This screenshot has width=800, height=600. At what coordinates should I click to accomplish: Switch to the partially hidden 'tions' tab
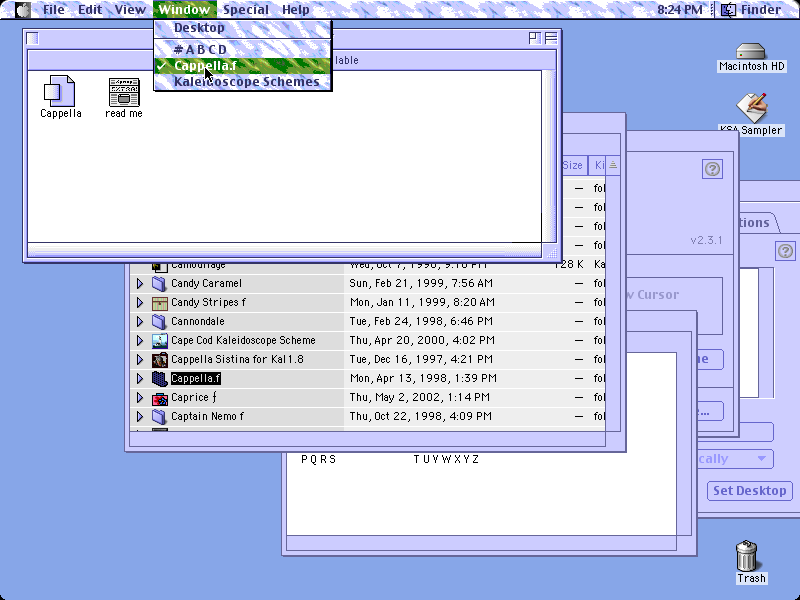758,223
